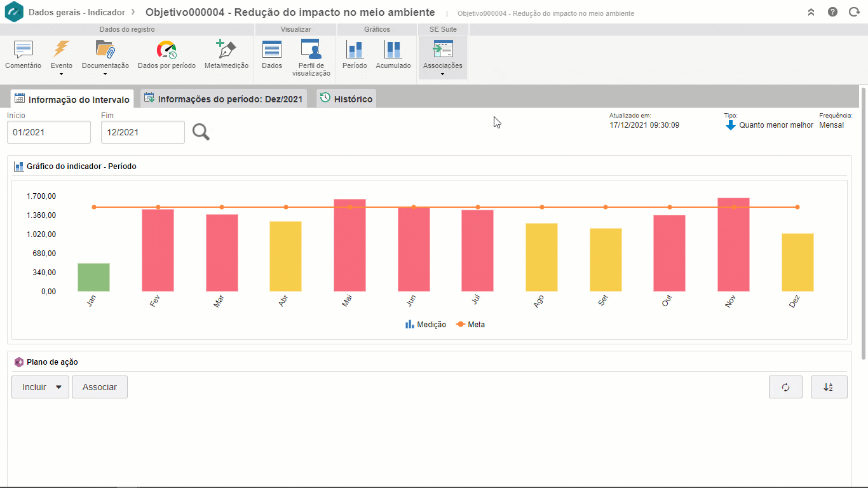Click the green Jan bar
Image resolution: width=868 pixels, height=488 pixels.
pyautogui.click(x=93, y=277)
